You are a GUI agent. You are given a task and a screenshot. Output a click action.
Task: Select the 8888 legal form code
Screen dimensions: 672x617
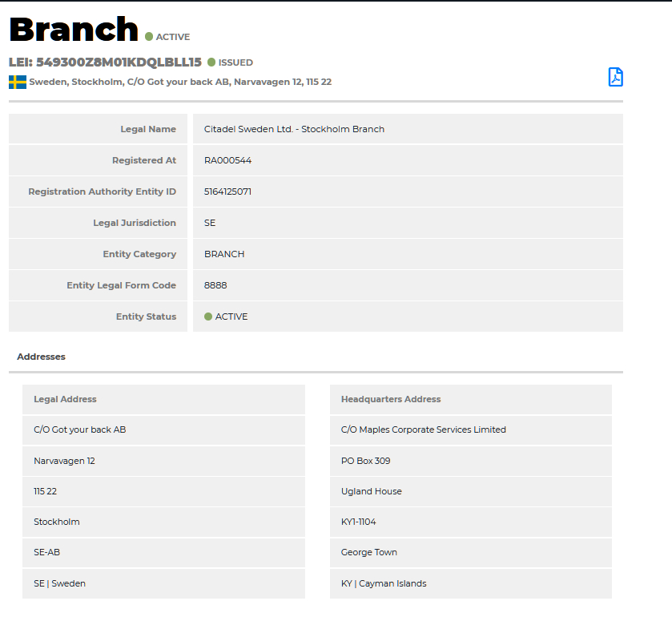[x=215, y=285]
